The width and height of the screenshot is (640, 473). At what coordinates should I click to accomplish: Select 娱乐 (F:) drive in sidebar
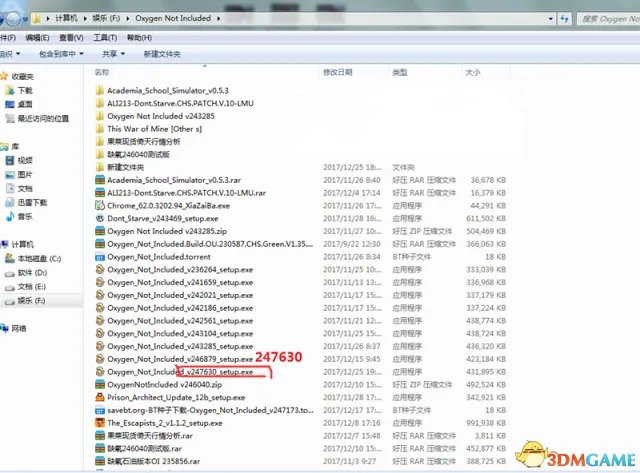tap(31, 301)
